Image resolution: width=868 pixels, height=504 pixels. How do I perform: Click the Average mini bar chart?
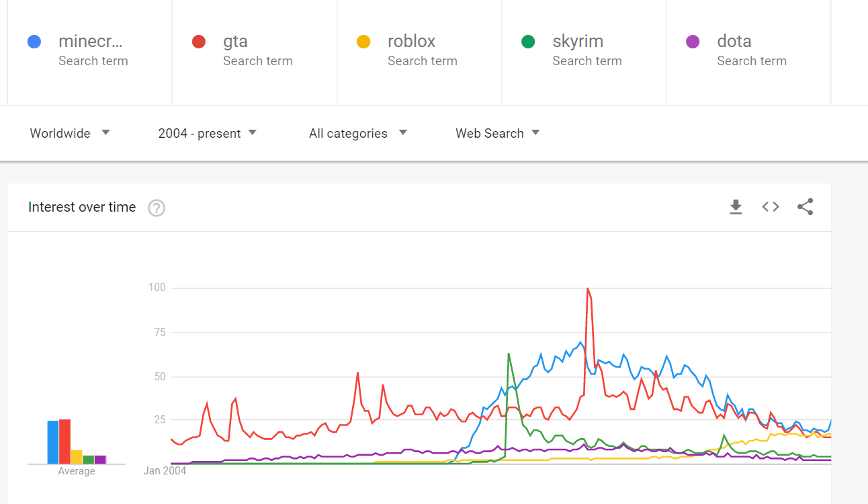(x=76, y=444)
